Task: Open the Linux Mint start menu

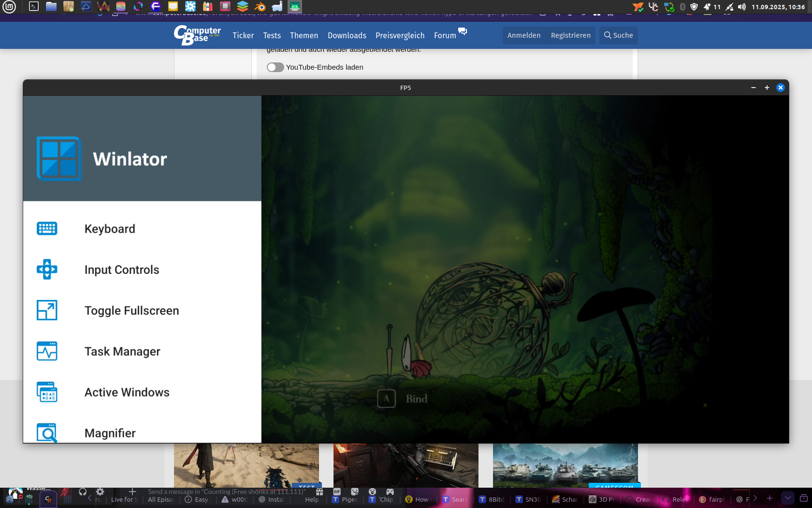Action: [9, 7]
